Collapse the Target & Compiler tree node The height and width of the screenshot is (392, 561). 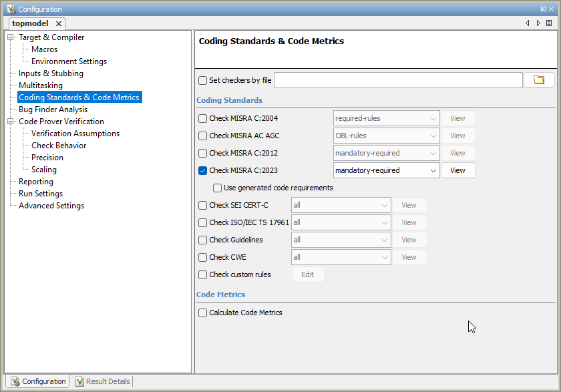tap(11, 37)
